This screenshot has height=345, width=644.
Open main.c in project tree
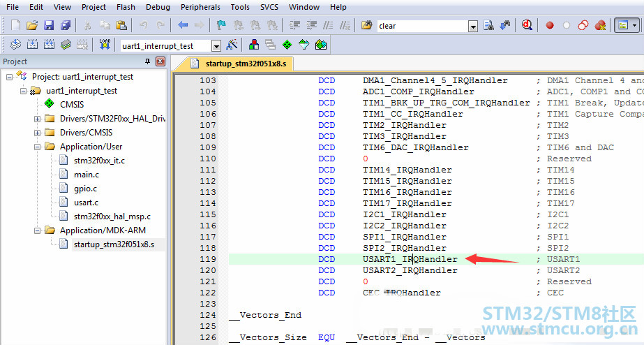pyautogui.click(x=86, y=175)
